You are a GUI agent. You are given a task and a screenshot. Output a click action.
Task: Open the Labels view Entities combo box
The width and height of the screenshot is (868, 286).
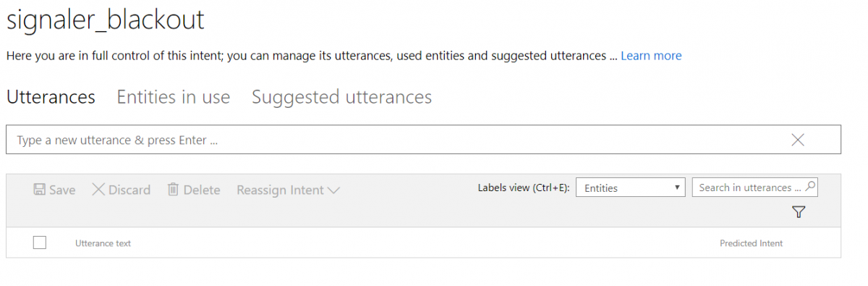click(x=631, y=188)
